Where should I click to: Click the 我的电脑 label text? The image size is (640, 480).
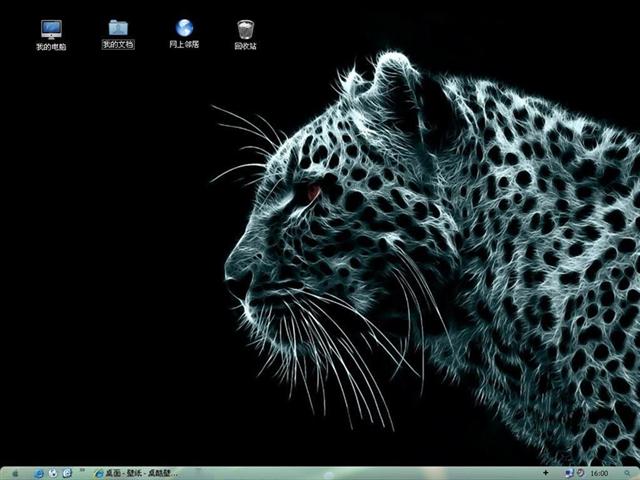pos(50,47)
